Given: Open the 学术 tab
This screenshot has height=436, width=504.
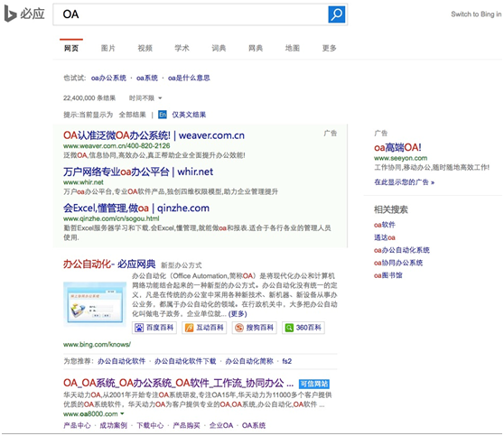Looking at the screenshot, I should 182,48.
